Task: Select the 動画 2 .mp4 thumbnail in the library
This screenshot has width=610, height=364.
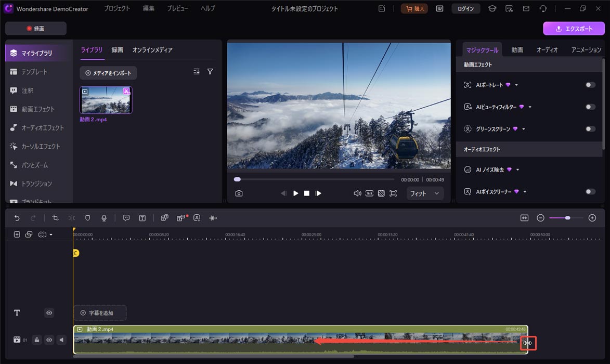Action: [x=106, y=99]
